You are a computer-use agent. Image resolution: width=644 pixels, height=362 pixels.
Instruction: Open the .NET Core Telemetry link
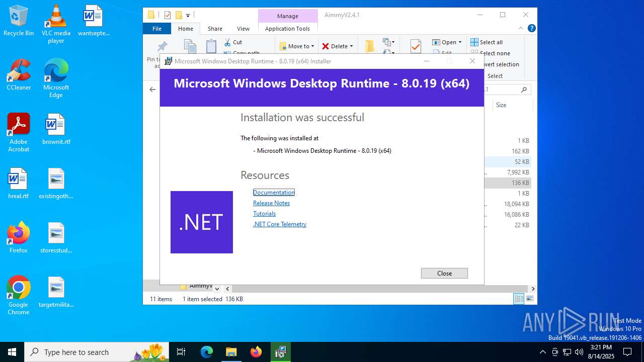[280, 224]
